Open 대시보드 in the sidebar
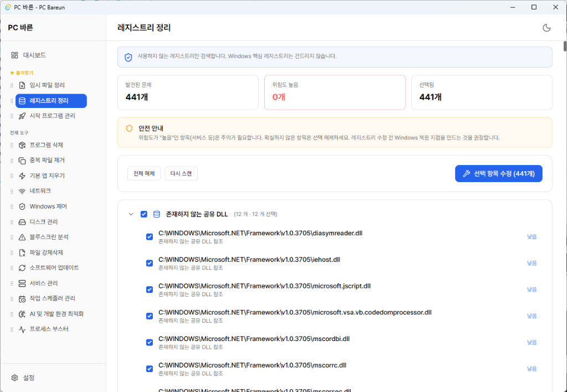The image size is (567, 392). click(34, 55)
